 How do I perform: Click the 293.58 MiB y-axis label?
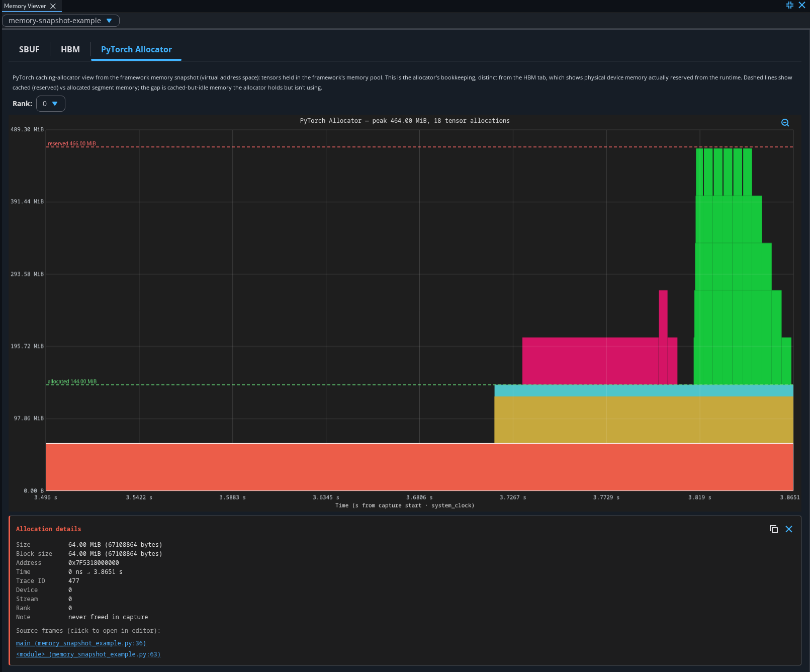[27, 274]
